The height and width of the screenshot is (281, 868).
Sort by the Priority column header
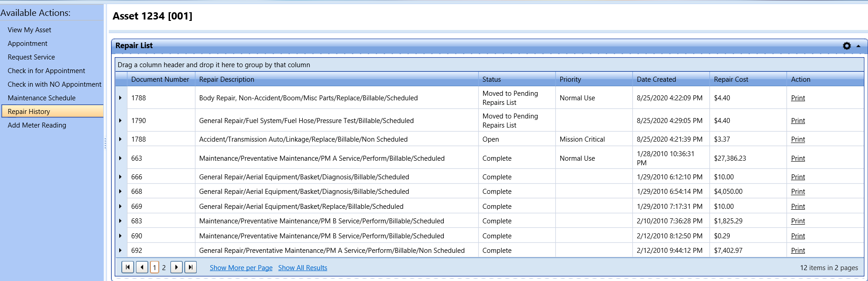pyautogui.click(x=594, y=79)
